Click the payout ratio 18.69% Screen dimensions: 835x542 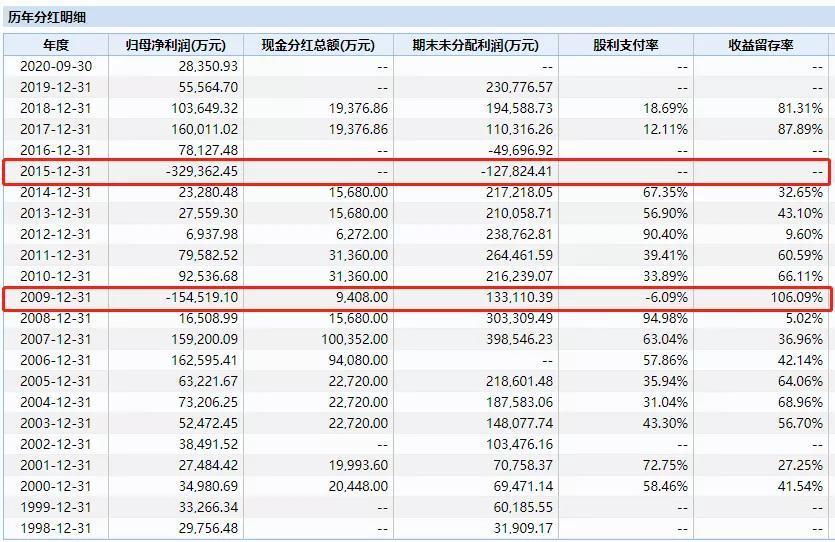tap(666, 108)
